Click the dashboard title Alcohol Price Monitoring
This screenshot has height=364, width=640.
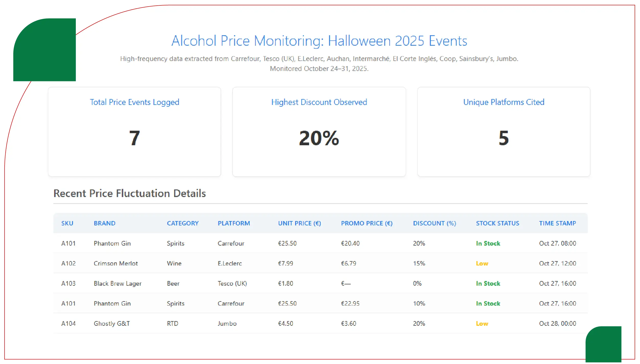[x=319, y=41]
